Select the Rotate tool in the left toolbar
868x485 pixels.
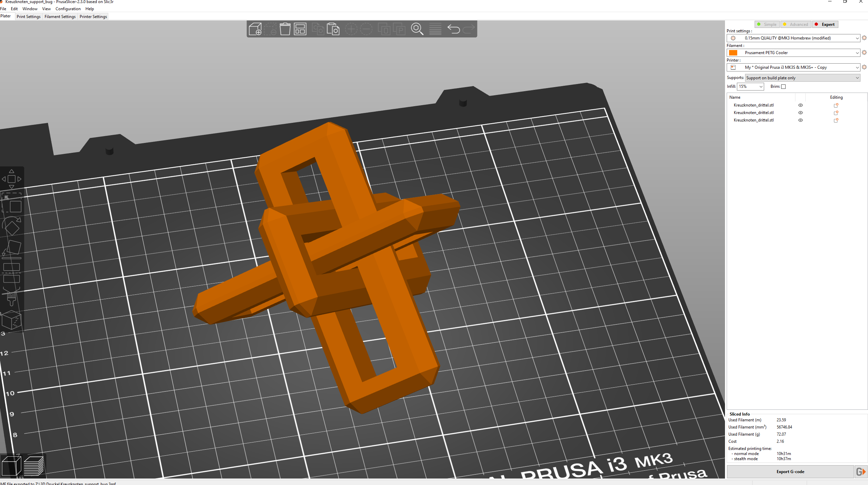click(12, 226)
